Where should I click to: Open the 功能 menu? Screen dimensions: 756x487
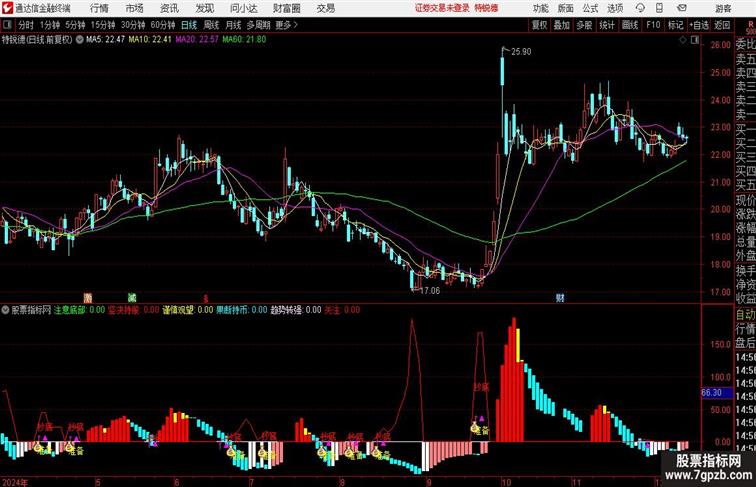pyautogui.click(x=540, y=8)
